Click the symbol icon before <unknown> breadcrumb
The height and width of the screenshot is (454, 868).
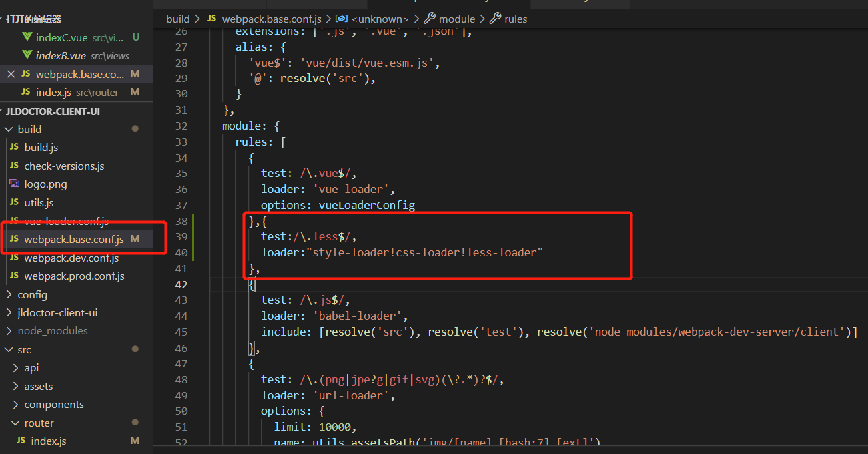coord(340,19)
